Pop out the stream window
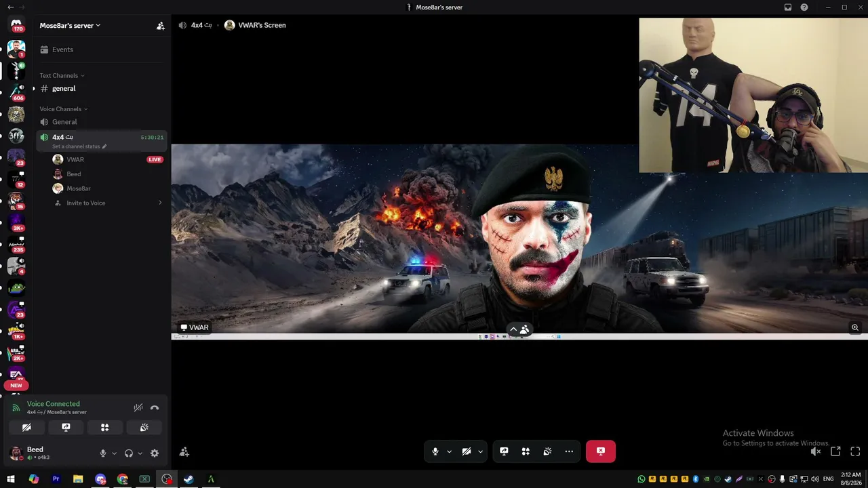Viewport: 868px width, 488px height. point(835,451)
